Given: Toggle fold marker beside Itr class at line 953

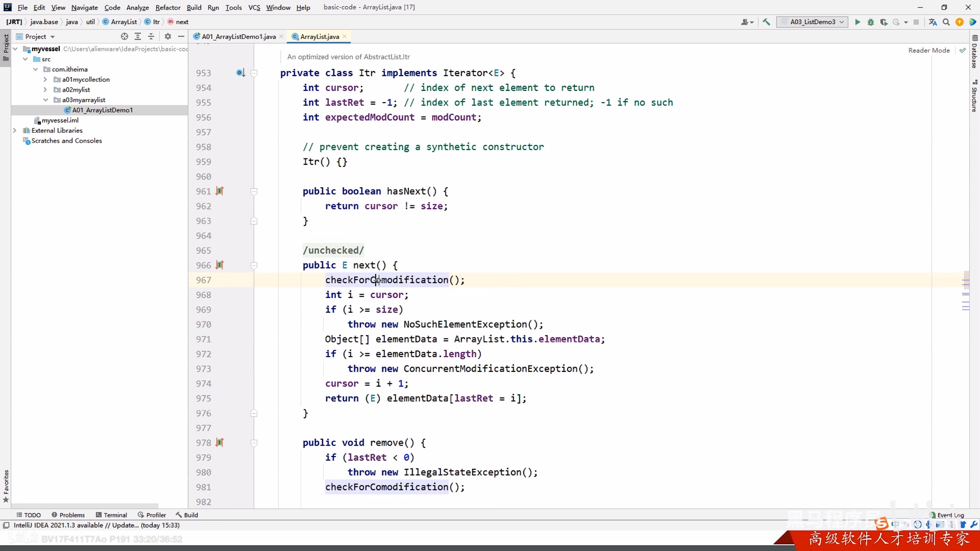Looking at the screenshot, I should pos(254,73).
